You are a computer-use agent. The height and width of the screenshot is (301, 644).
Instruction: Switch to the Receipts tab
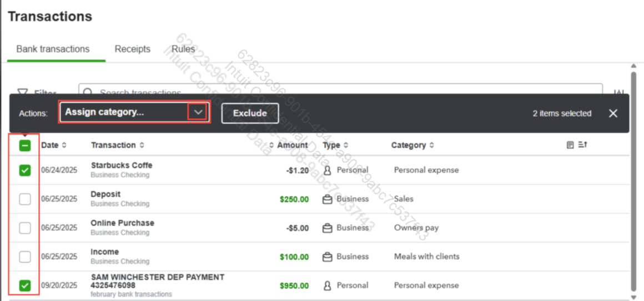133,49
